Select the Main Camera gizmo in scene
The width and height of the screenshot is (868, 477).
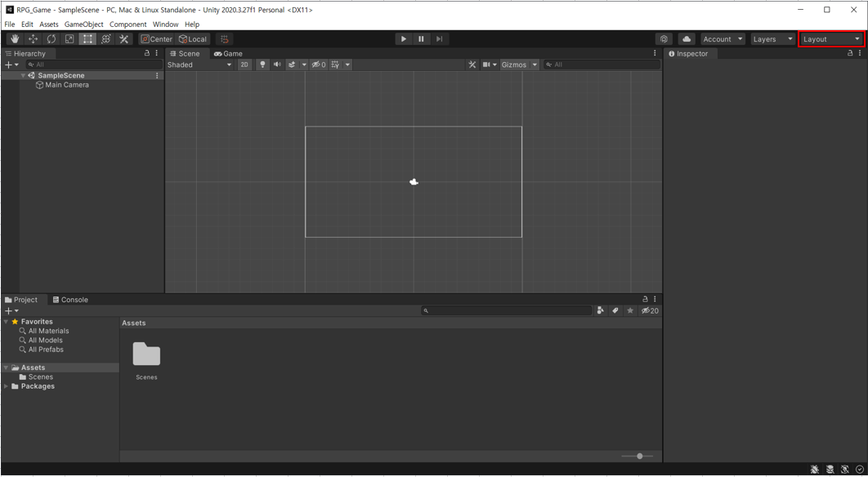tap(414, 181)
